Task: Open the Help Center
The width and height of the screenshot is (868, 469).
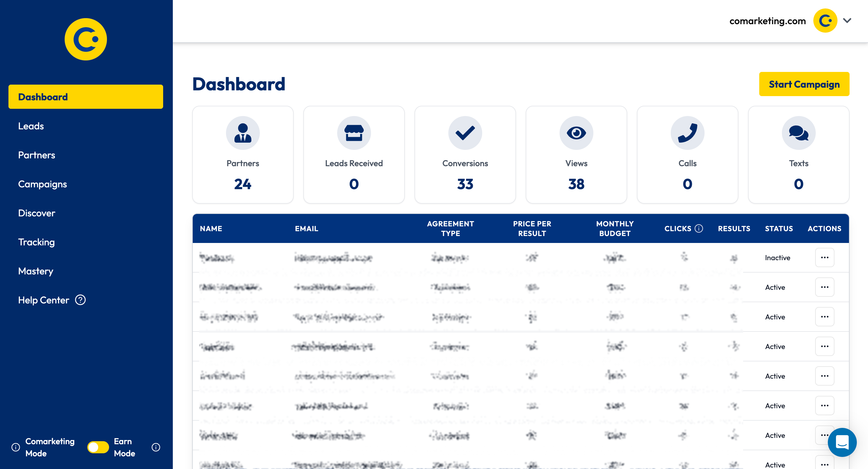Action: (44, 300)
